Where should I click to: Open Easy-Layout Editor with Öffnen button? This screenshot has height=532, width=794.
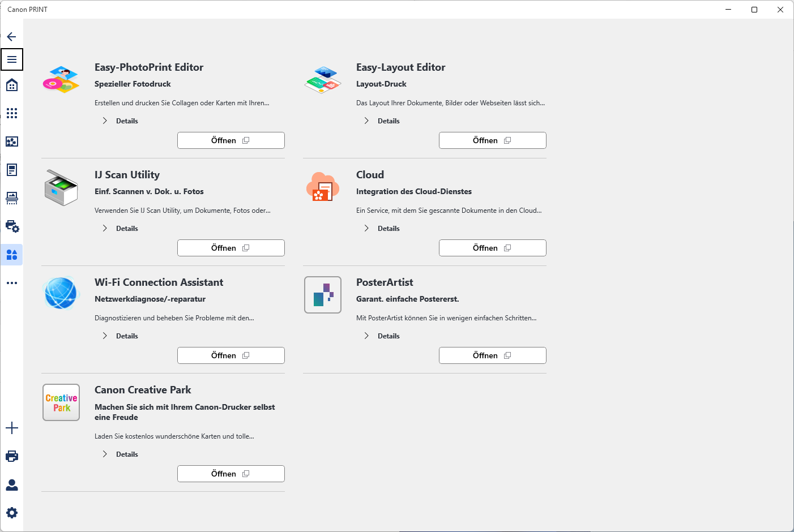(x=493, y=140)
